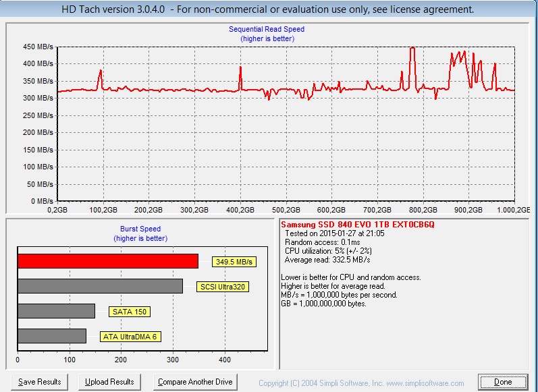Click the 300 MB/s axis label
Screen dimensions: 538x392
click(x=38, y=98)
